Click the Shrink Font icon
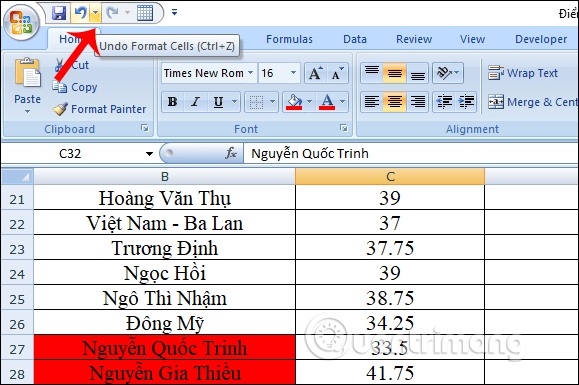Image resolution: width=579 pixels, height=385 pixels. coord(337,73)
